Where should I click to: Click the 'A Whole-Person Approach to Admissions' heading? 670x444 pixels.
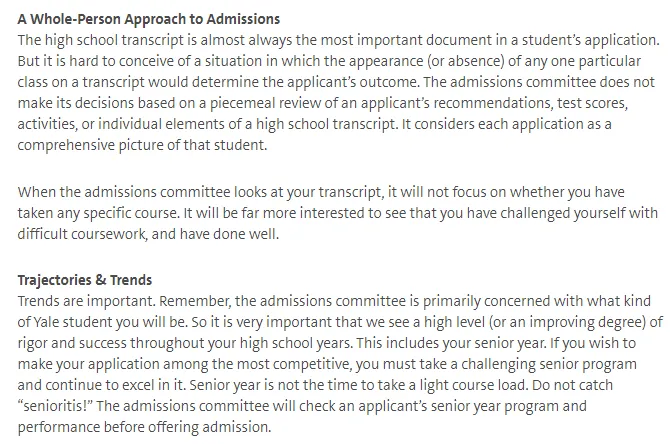click(149, 19)
